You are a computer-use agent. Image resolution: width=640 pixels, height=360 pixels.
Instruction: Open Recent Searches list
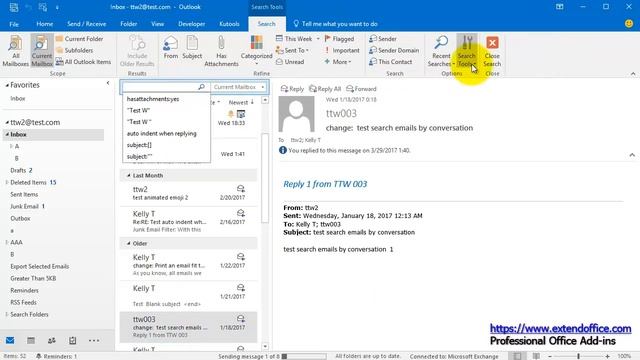(441, 51)
